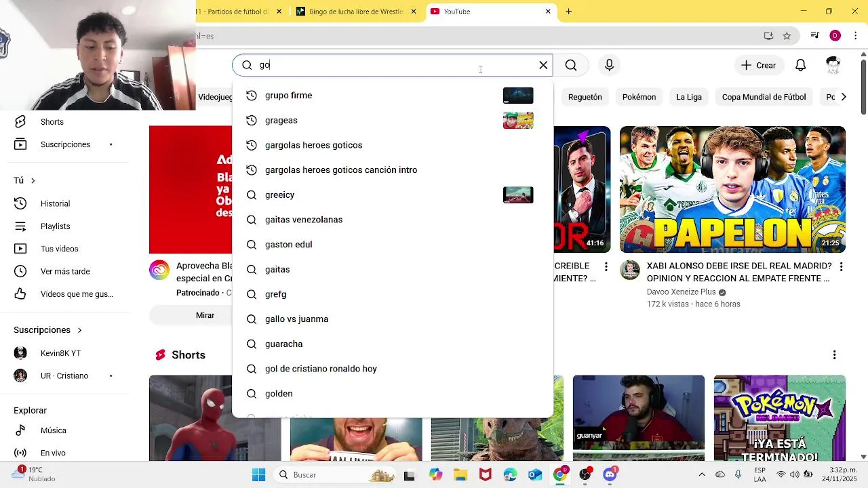Click thumbnail next to grageas suggestion

click(x=518, y=121)
